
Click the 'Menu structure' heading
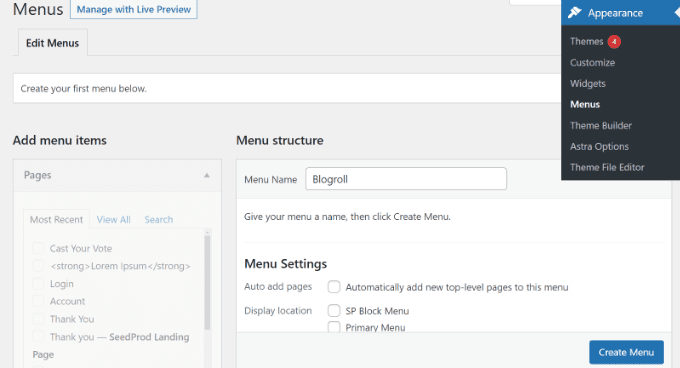[280, 140]
